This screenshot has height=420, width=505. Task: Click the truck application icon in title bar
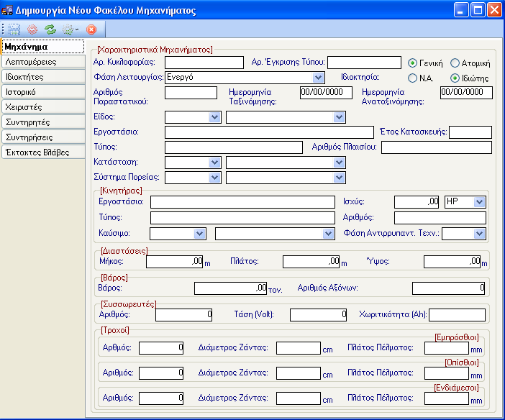click(7, 10)
